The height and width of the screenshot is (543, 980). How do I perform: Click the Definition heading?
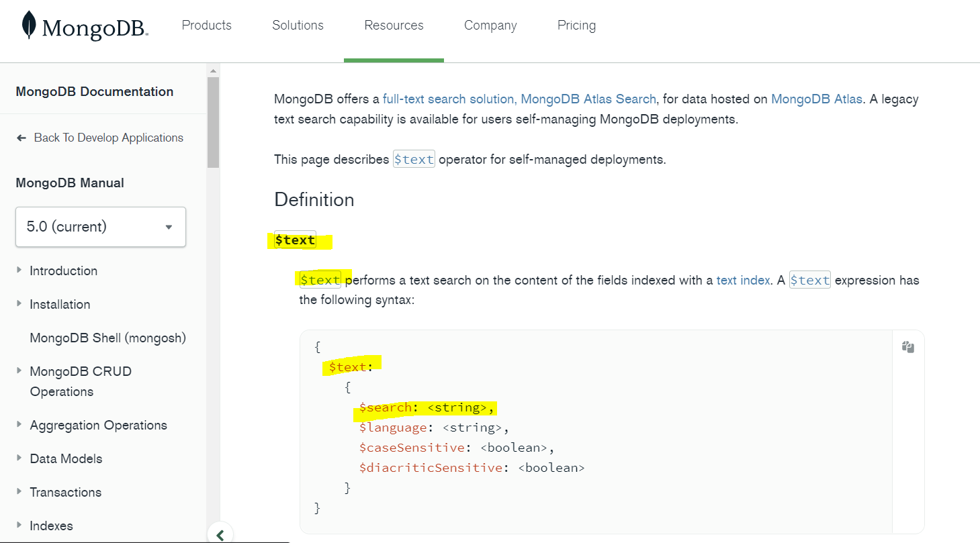(314, 199)
